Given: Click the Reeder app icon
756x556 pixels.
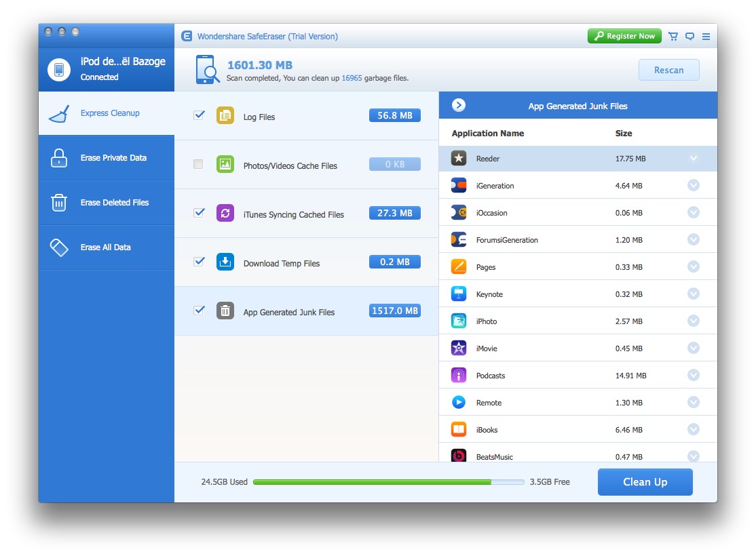Looking at the screenshot, I should [459, 158].
